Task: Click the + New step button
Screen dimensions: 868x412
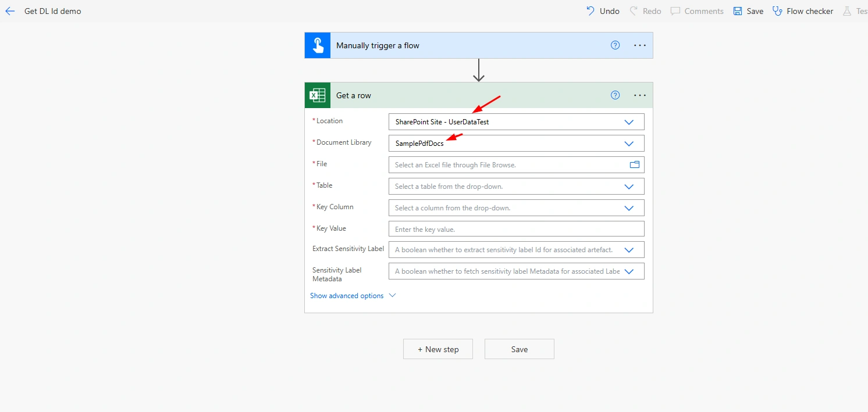Action: (x=438, y=349)
